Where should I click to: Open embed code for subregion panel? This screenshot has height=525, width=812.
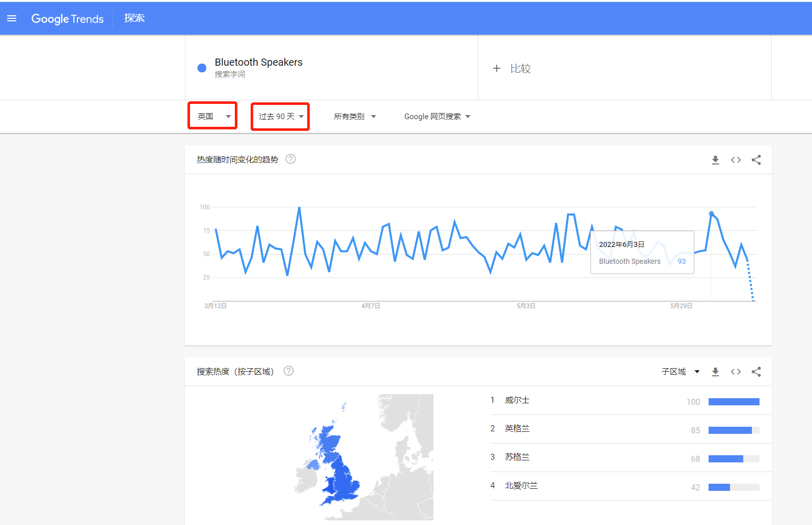[x=736, y=372]
